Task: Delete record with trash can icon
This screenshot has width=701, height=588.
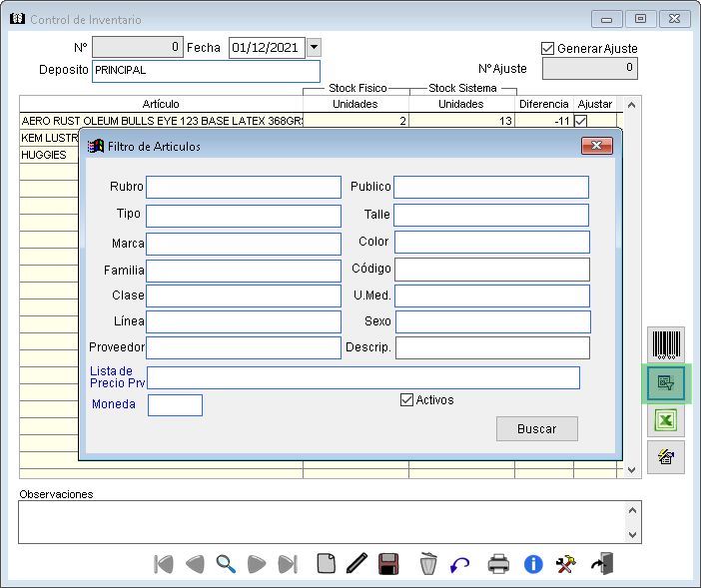Action: tap(428, 564)
